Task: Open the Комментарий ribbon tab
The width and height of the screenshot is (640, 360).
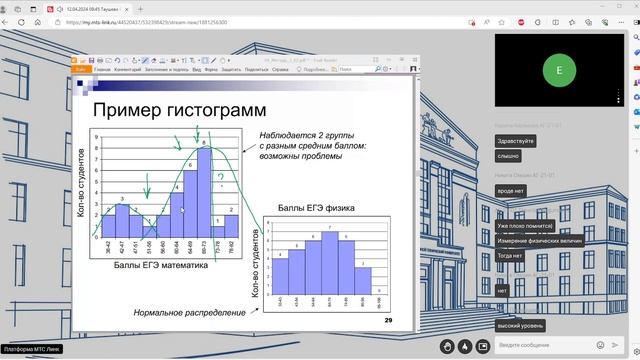Action: click(x=127, y=69)
